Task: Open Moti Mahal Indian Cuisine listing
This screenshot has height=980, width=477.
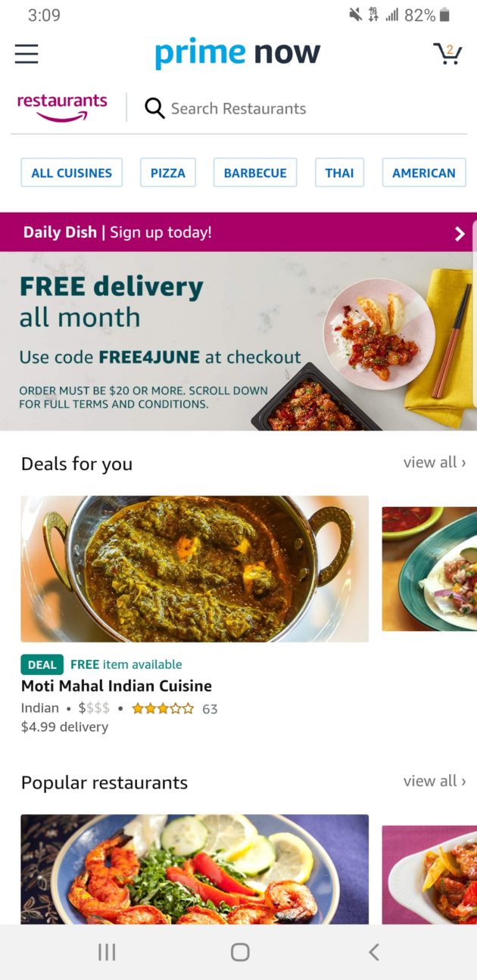Action: [117, 686]
